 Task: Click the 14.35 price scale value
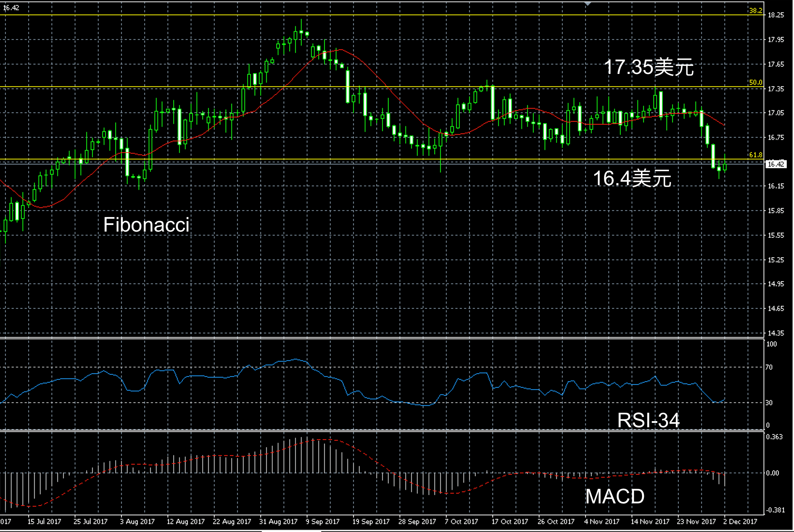click(776, 333)
